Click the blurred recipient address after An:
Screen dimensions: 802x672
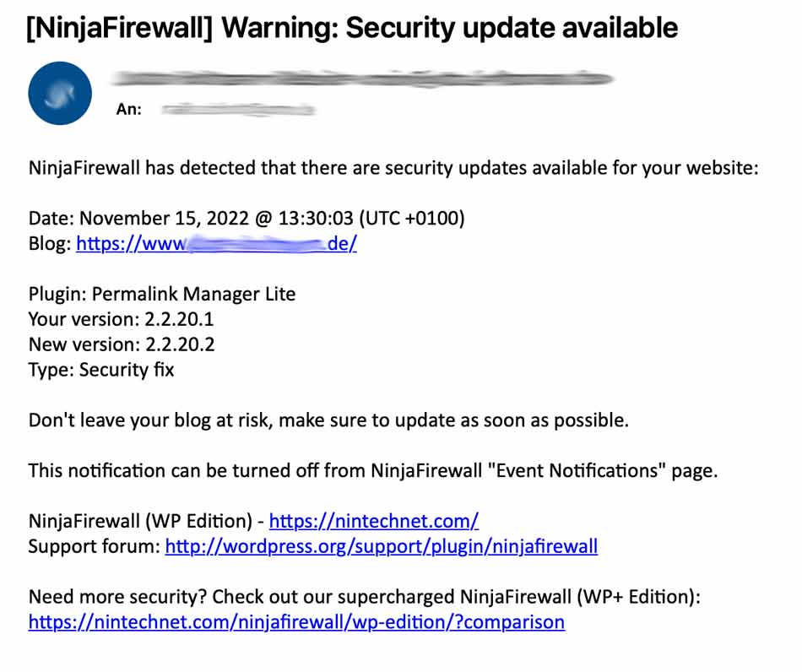(x=238, y=109)
